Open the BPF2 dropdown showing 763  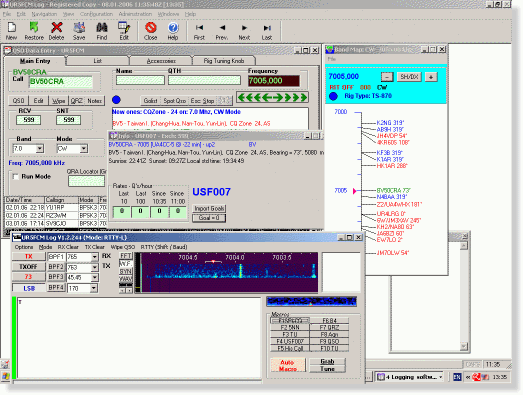coord(94,267)
